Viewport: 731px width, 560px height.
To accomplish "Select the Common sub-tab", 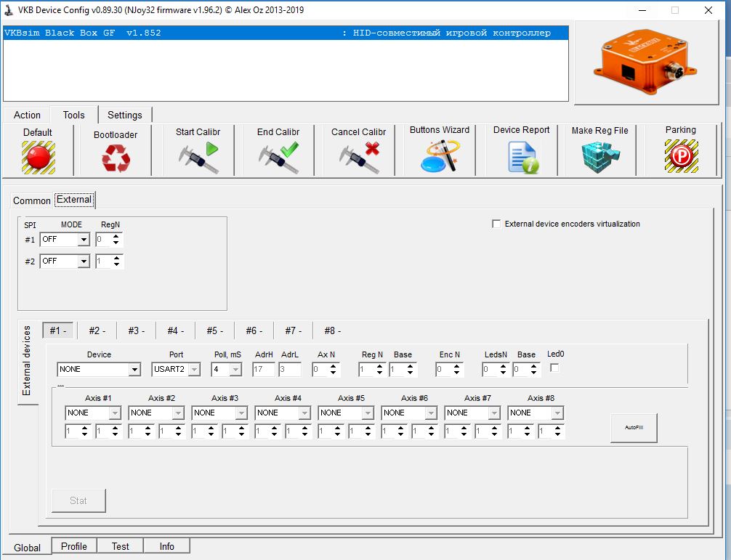I will (32, 200).
